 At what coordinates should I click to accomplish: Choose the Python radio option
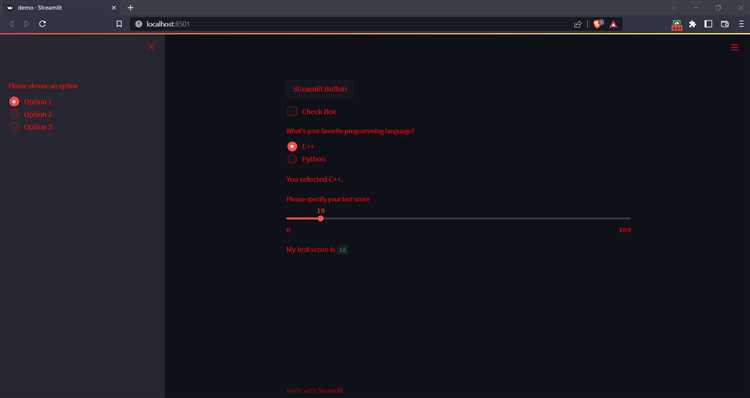click(x=292, y=159)
